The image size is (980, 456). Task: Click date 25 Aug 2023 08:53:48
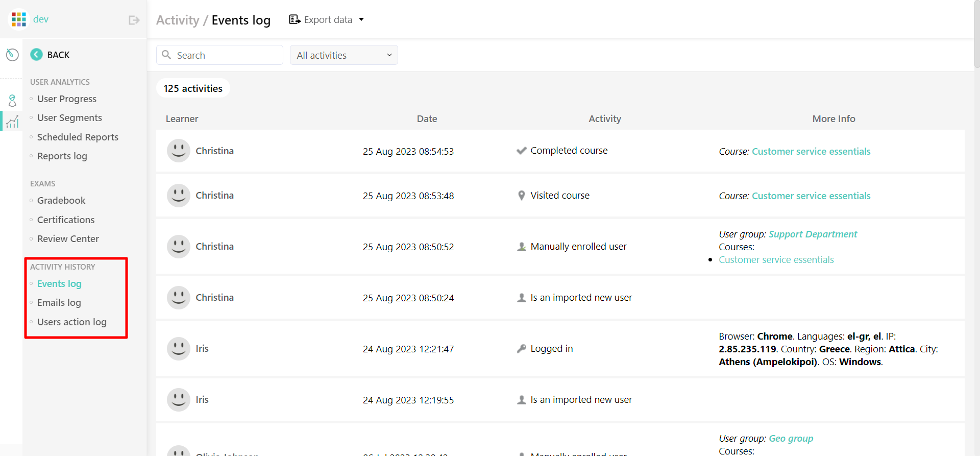(408, 196)
